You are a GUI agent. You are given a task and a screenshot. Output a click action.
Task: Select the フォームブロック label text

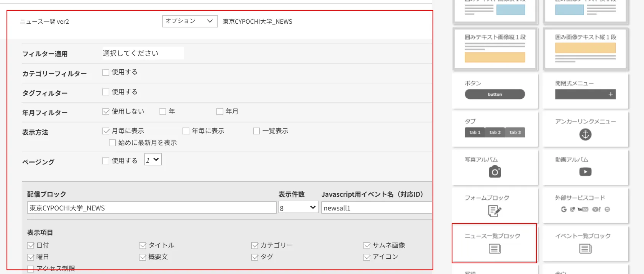[487, 198]
